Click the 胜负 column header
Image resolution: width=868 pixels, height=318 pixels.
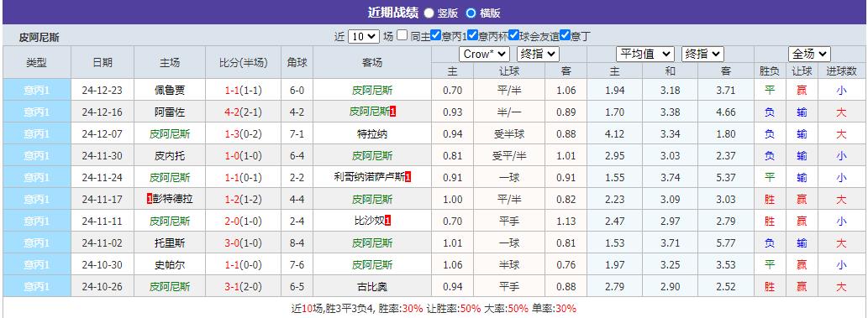[x=770, y=70]
